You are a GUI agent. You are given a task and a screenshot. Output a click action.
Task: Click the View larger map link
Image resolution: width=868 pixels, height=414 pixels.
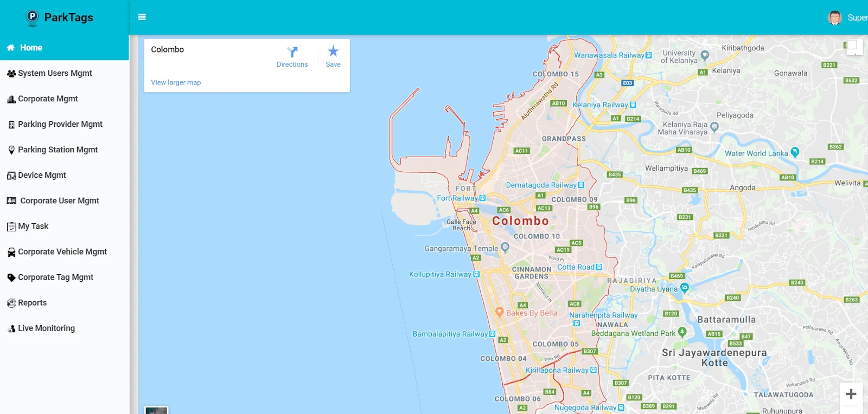[x=176, y=82]
